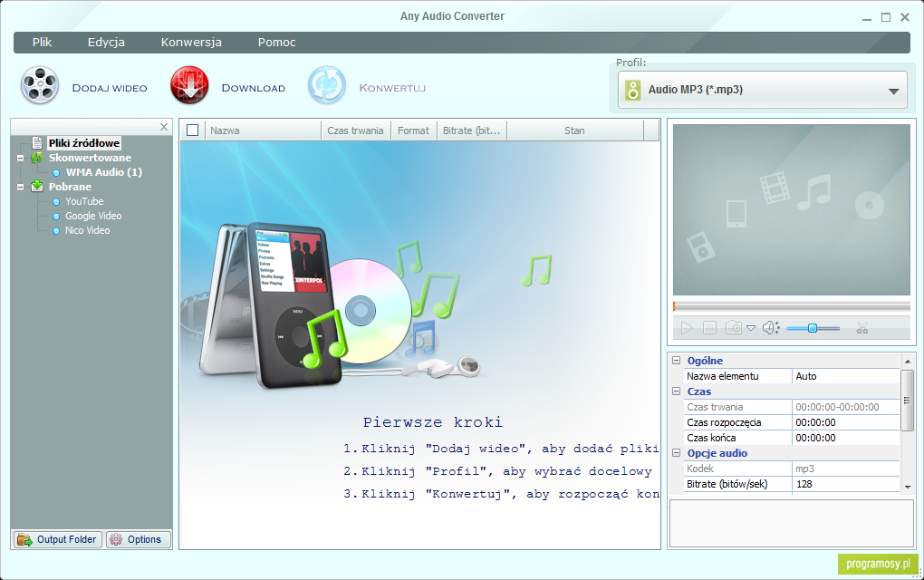This screenshot has height=580, width=924.
Task: Click the Kodek mp3 value
Action: 845,469
